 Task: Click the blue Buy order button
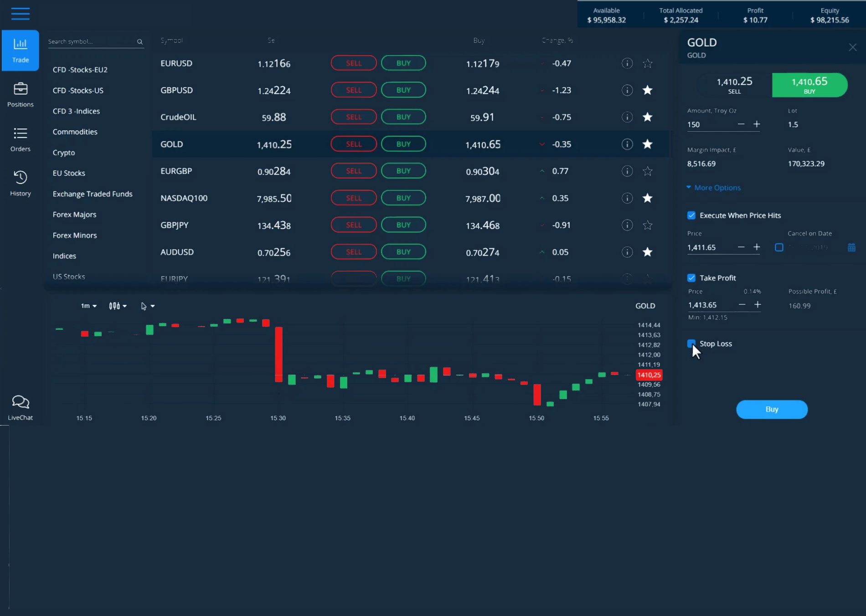(x=772, y=410)
